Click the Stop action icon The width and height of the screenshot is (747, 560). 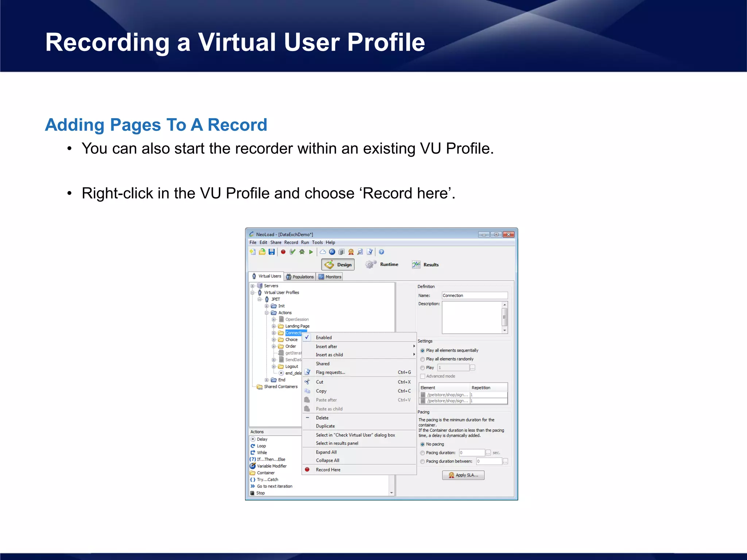(x=252, y=493)
